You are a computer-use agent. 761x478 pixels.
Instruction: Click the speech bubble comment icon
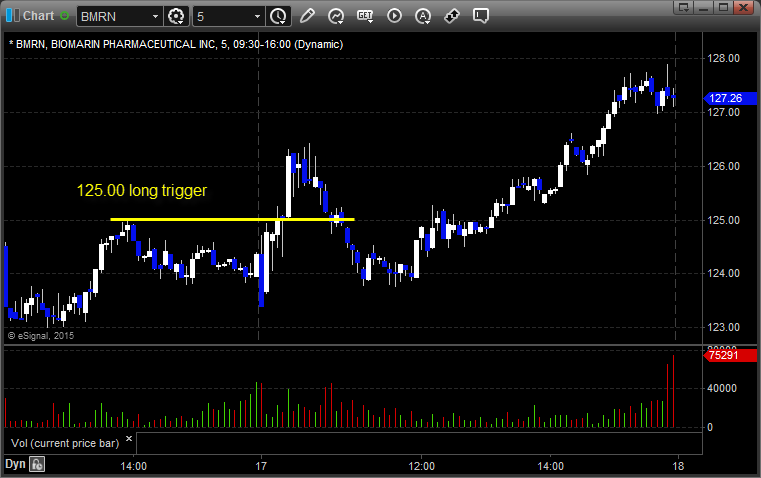pyautogui.click(x=480, y=16)
